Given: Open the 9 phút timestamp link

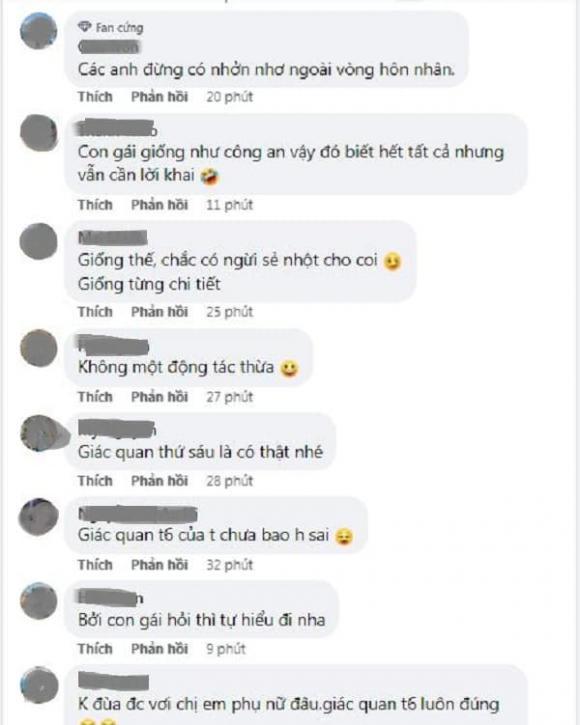Looking at the screenshot, I should 226,649.
